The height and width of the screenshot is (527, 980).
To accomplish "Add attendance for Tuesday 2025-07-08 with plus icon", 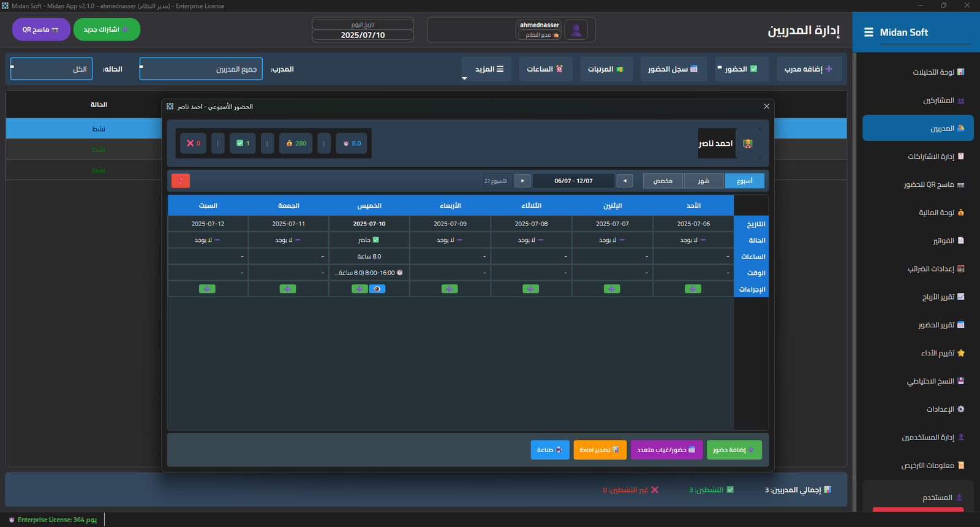I will coord(531,289).
